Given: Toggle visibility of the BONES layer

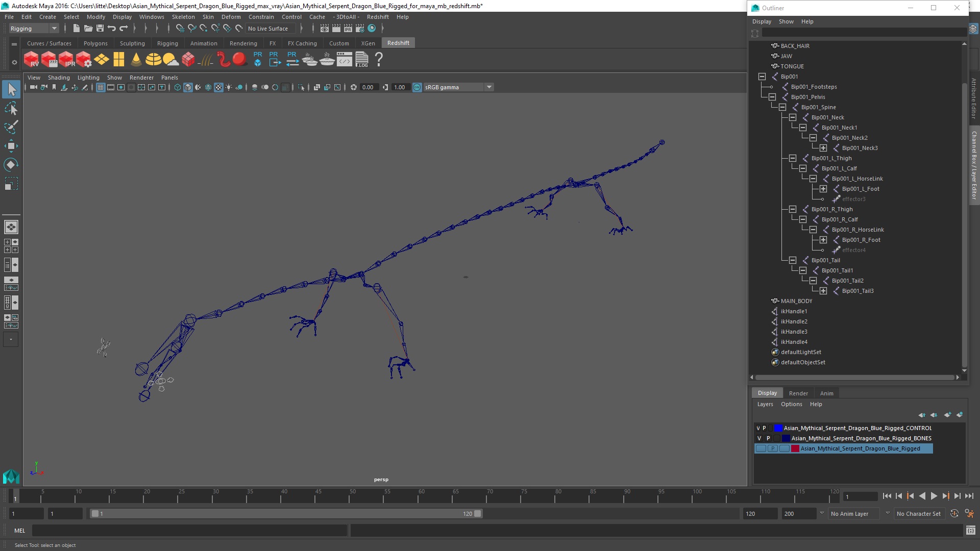Looking at the screenshot, I should pos(759,438).
